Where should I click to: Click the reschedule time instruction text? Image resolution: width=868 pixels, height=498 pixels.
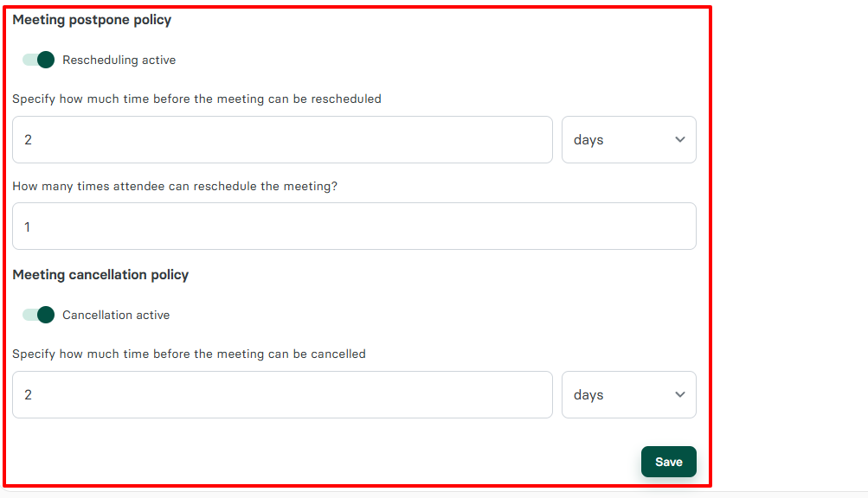click(196, 99)
